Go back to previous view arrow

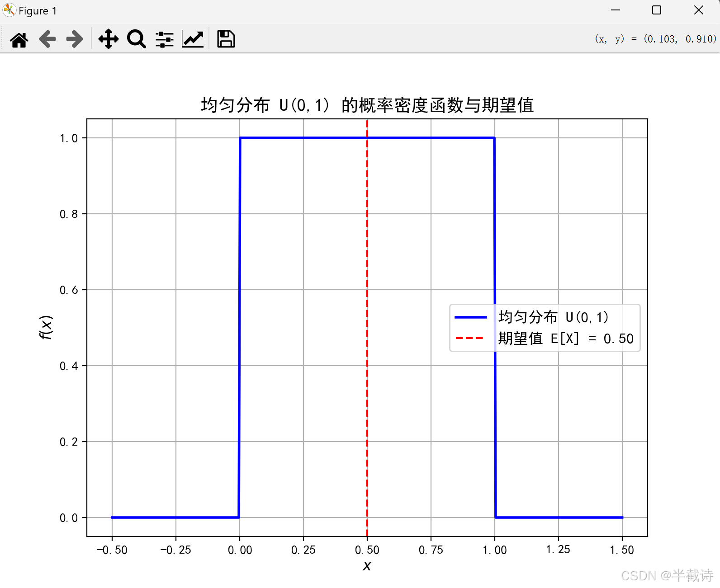[47, 39]
